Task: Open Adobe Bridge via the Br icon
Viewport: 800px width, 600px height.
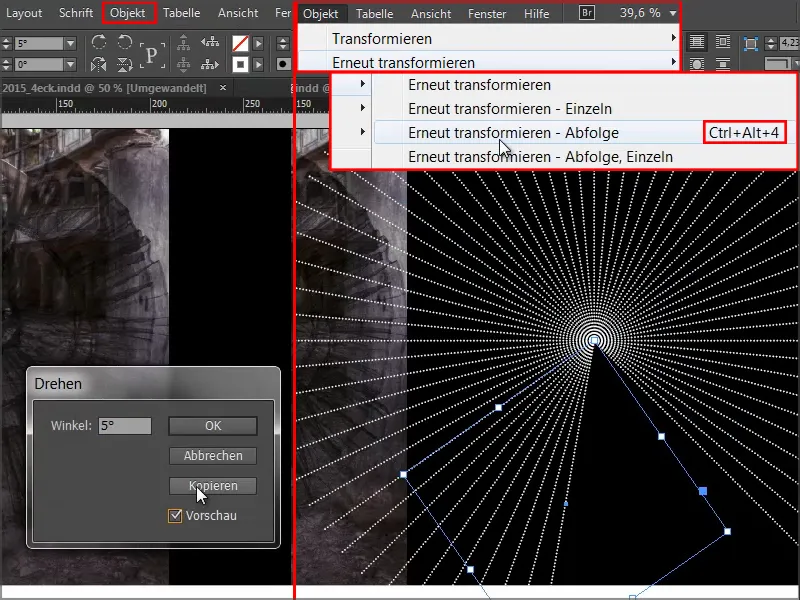Action: pos(587,12)
